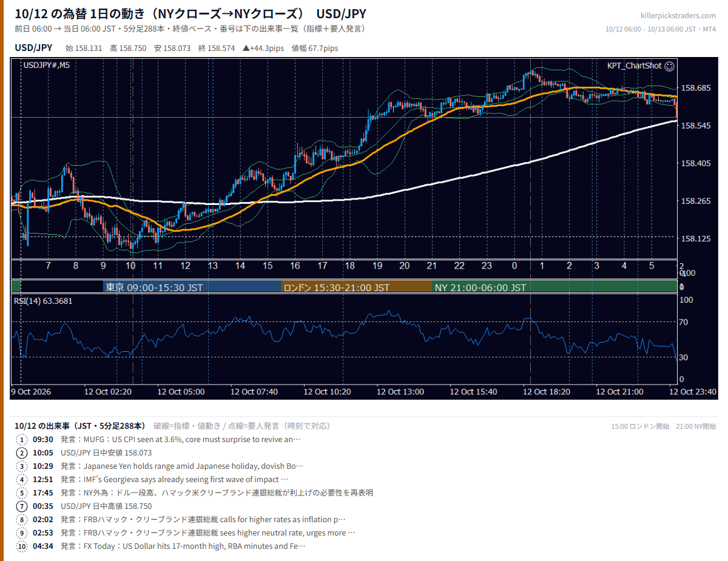Click the 158.545 price axis label
The image size is (728, 561).
(x=696, y=126)
